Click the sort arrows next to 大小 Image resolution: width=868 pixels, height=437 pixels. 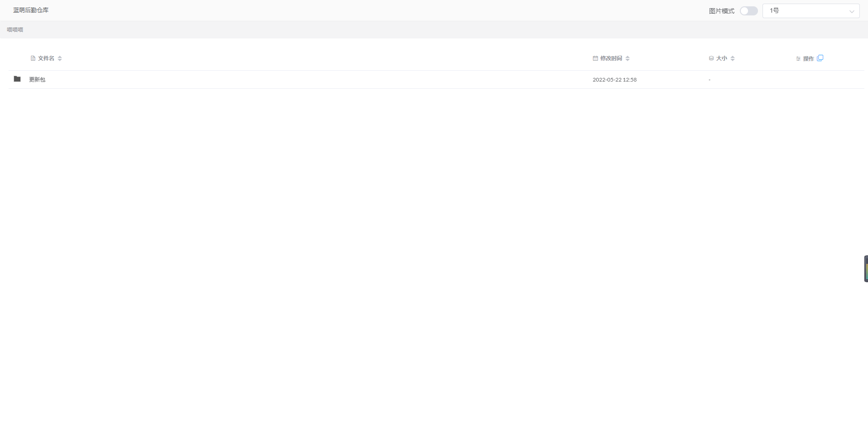pyautogui.click(x=733, y=58)
